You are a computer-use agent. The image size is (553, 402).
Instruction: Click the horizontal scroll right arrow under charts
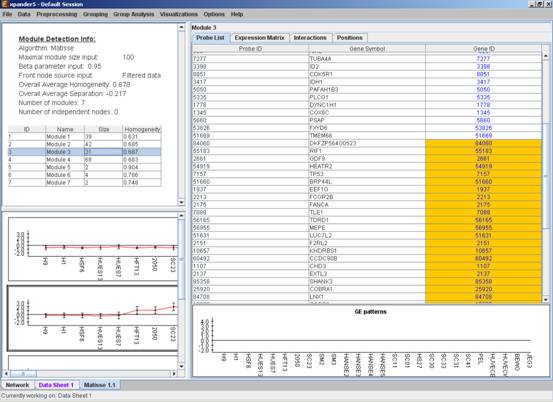[x=174, y=373]
